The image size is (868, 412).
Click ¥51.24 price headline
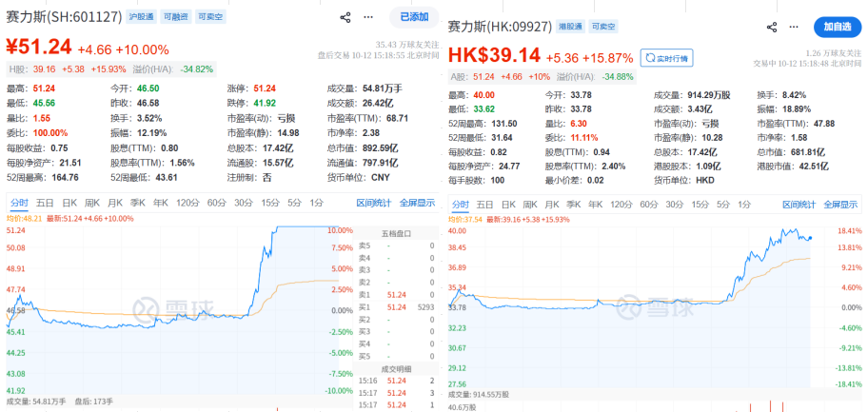39,47
